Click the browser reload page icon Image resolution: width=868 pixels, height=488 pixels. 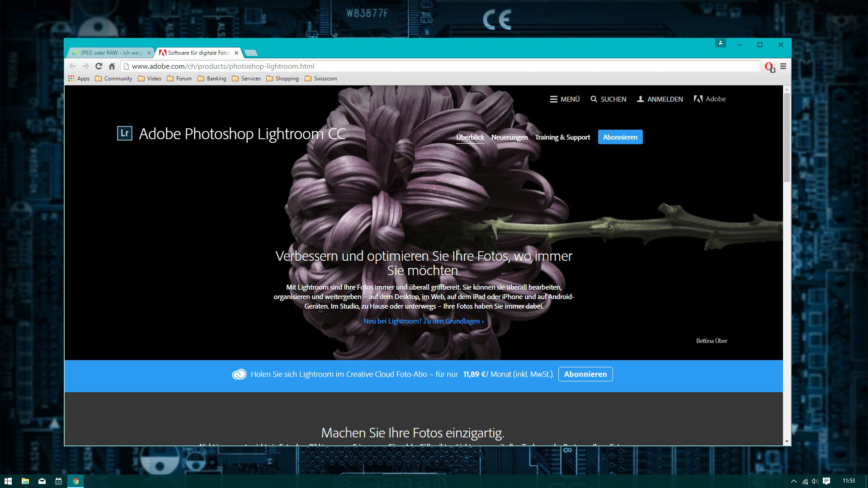point(99,66)
